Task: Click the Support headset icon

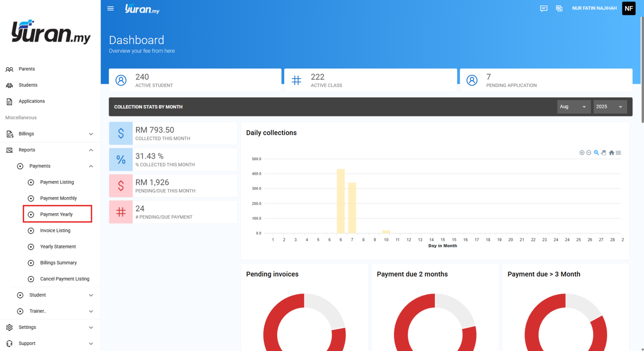Action: point(9,343)
